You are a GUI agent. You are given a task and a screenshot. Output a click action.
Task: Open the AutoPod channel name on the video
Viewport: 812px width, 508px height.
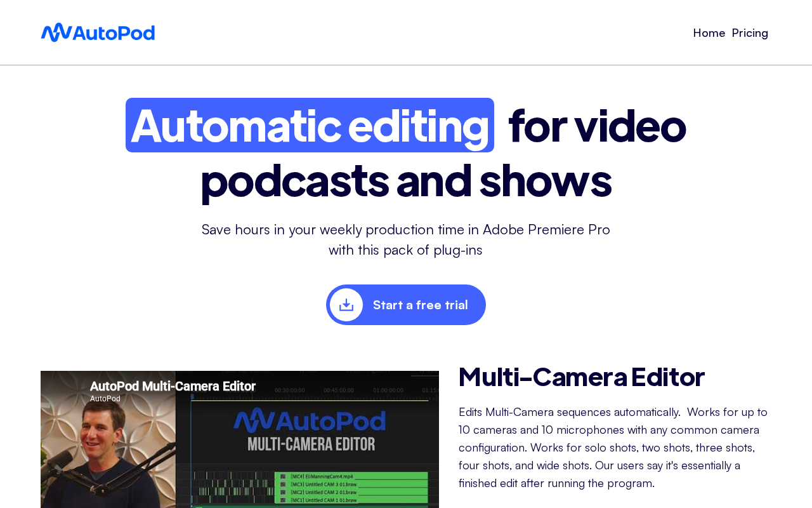105,399
